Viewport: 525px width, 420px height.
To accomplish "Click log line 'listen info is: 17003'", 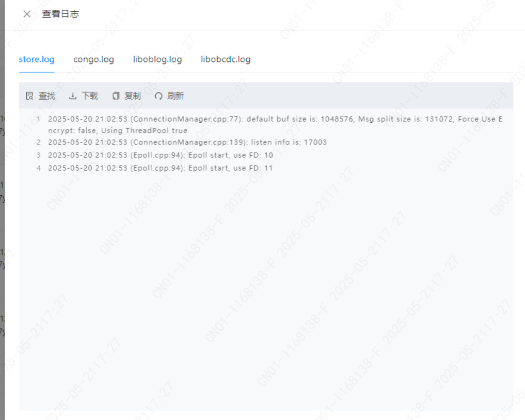I will click(x=187, y=142).
